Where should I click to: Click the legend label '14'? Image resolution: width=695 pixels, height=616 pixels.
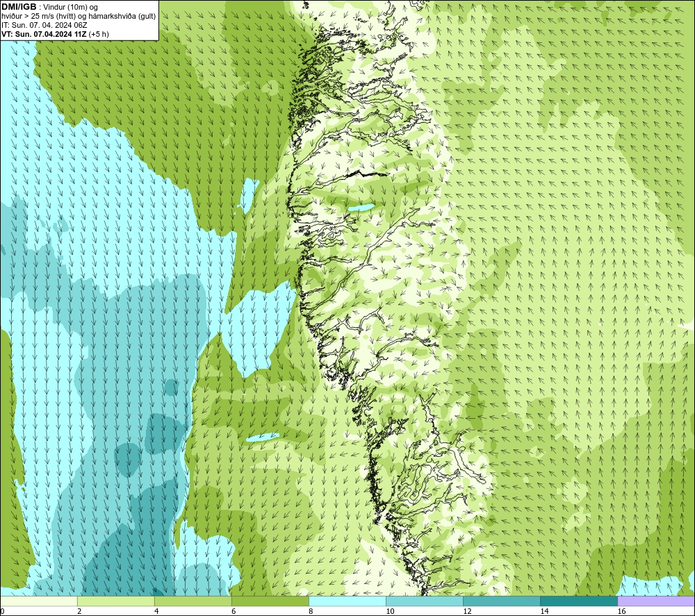coord(544,612)
